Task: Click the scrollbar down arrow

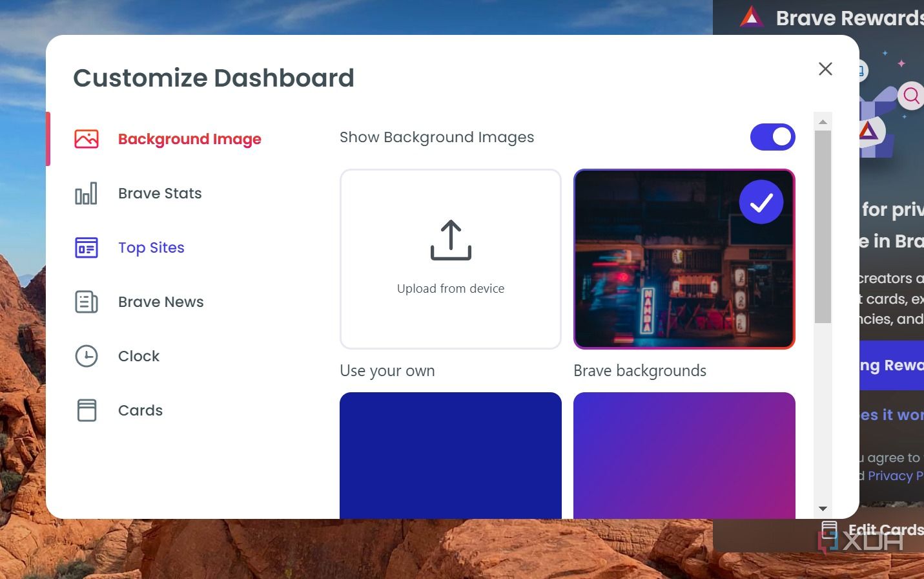Action: 823,509
